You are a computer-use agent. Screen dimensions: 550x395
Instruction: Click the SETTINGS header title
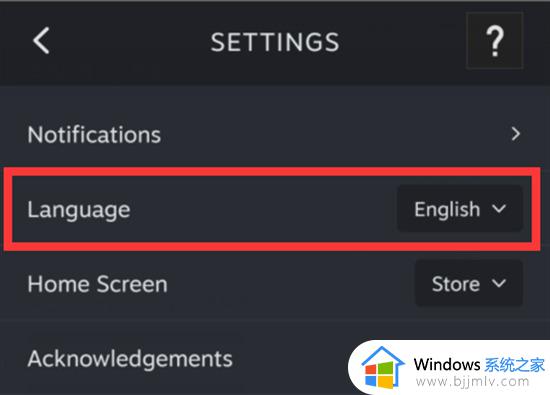point(275,42)
